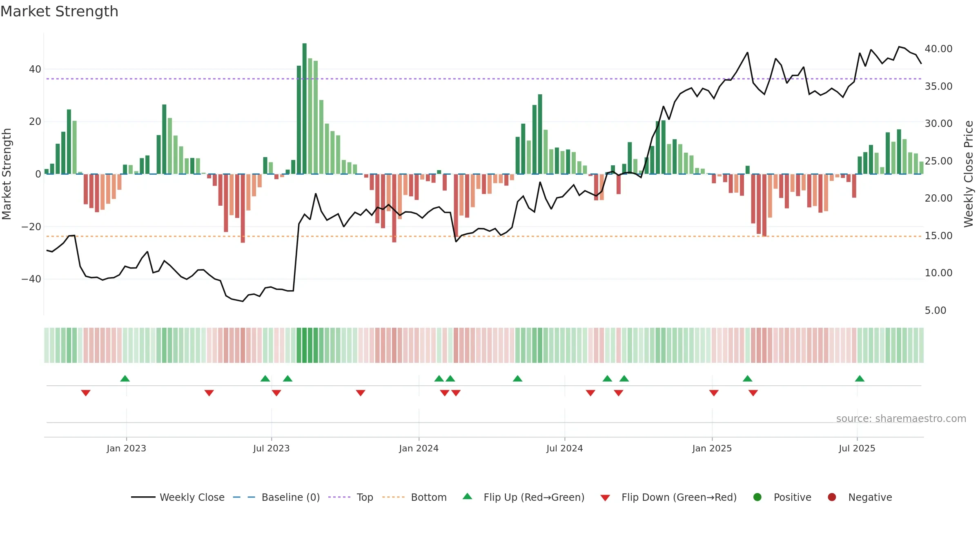Click the black Weekly Close line legend sample
The width and height of the screenshot is (980, 551).
click(143, 497)
